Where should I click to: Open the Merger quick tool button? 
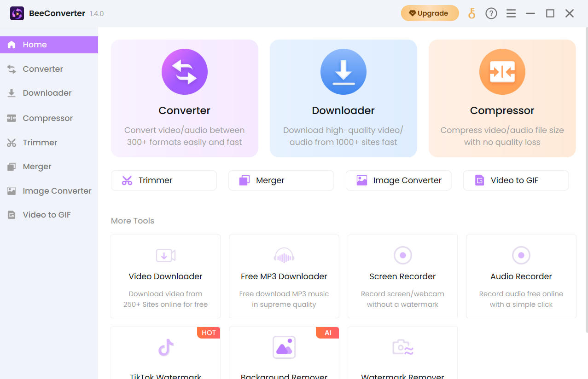click(281, 180)
